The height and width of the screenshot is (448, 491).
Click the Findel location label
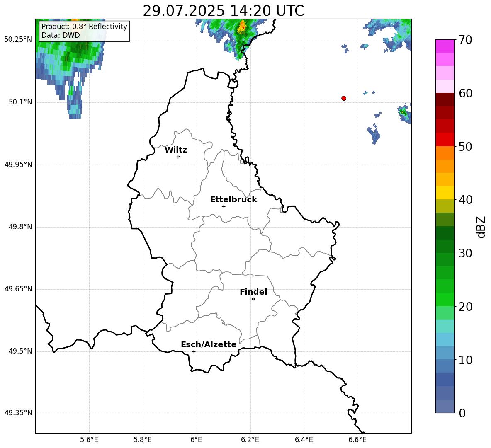[x=253, y=292]
